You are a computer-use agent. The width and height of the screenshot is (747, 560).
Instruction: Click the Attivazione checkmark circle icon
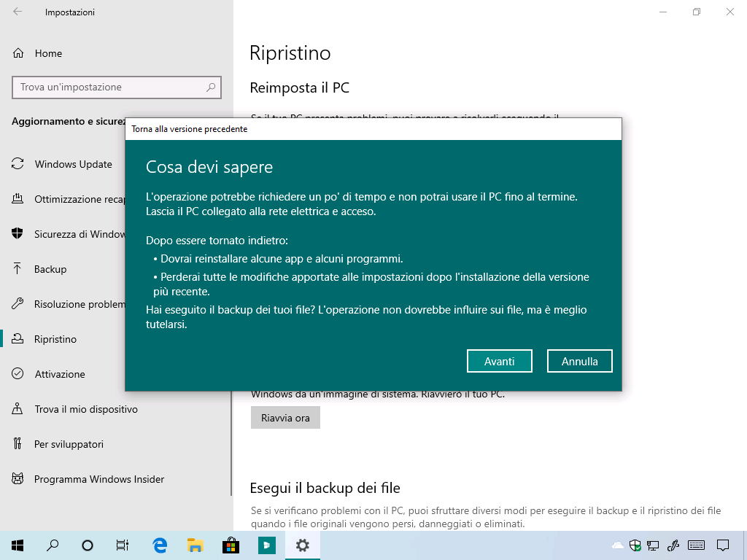click(x=18, y=373)
